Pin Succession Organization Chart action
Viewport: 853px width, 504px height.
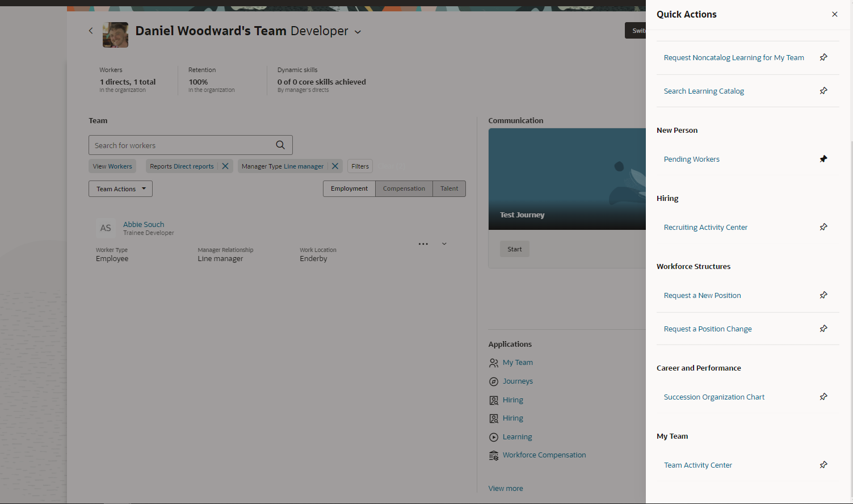pyautogui.click(x=823, y=397)
